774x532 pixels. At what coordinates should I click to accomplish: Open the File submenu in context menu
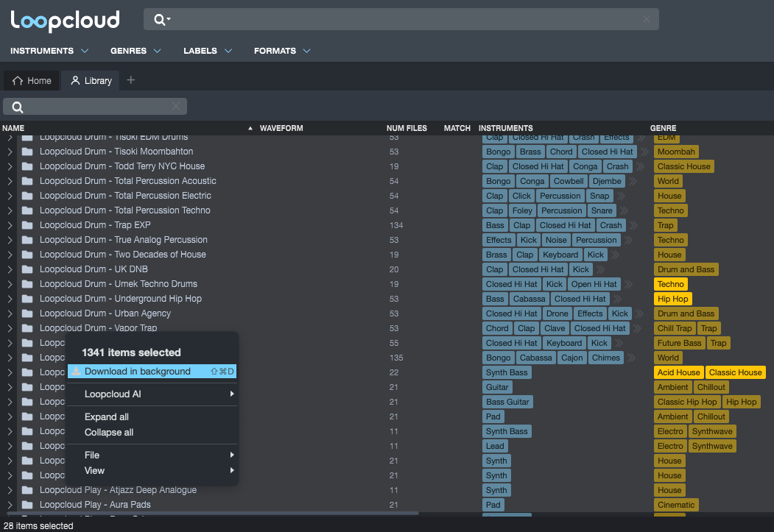click(152, 455)
